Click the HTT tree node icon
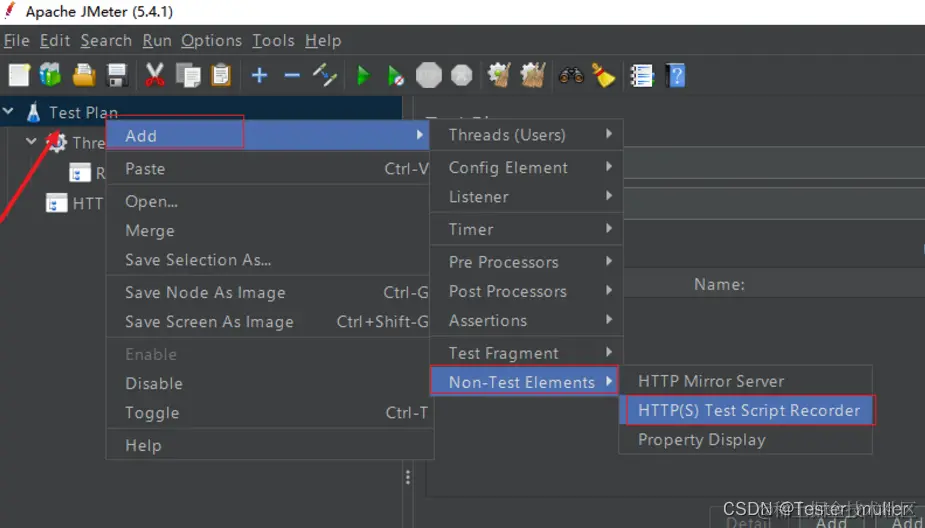Screen dimensions: 925x528 coord(57,204)
